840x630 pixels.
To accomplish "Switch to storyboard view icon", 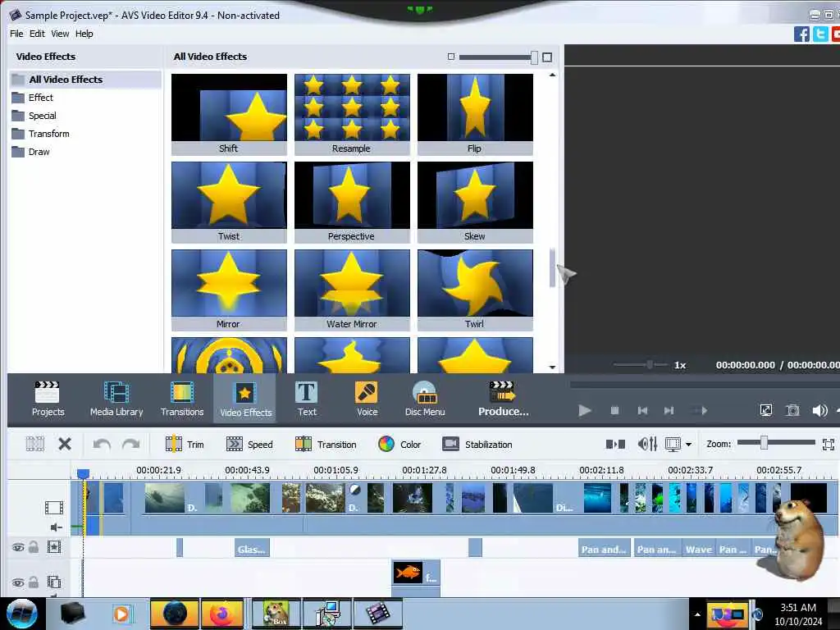I will [x=615, y=444].
